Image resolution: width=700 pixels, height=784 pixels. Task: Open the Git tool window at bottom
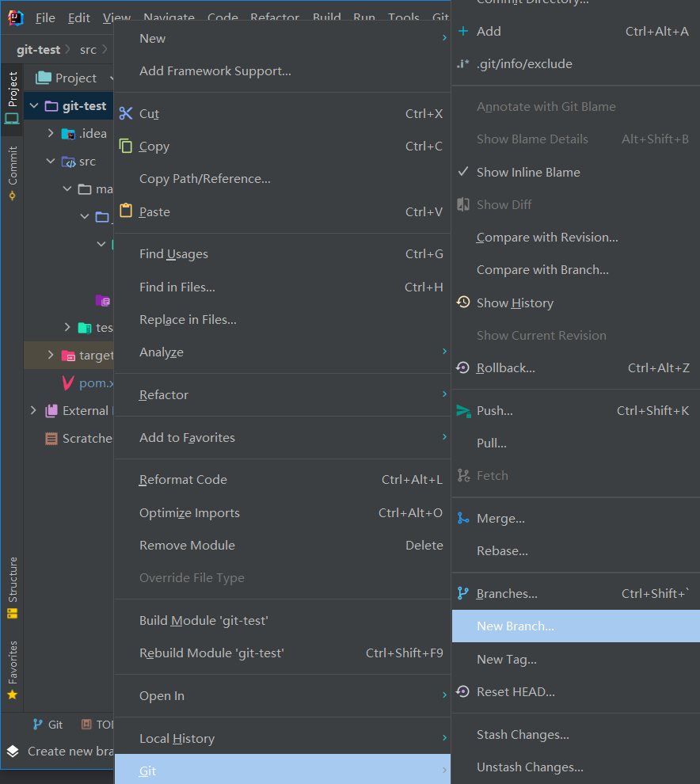coord(48,725)
